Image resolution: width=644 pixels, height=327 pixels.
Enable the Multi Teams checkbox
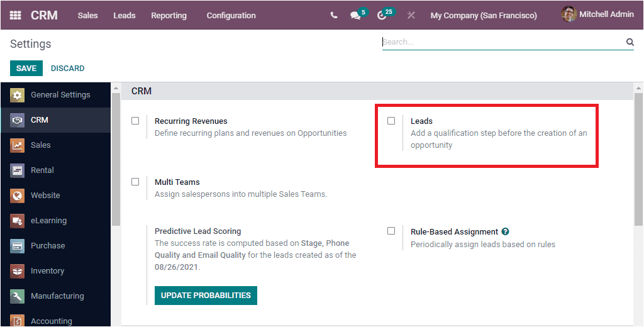click(135, 182)
